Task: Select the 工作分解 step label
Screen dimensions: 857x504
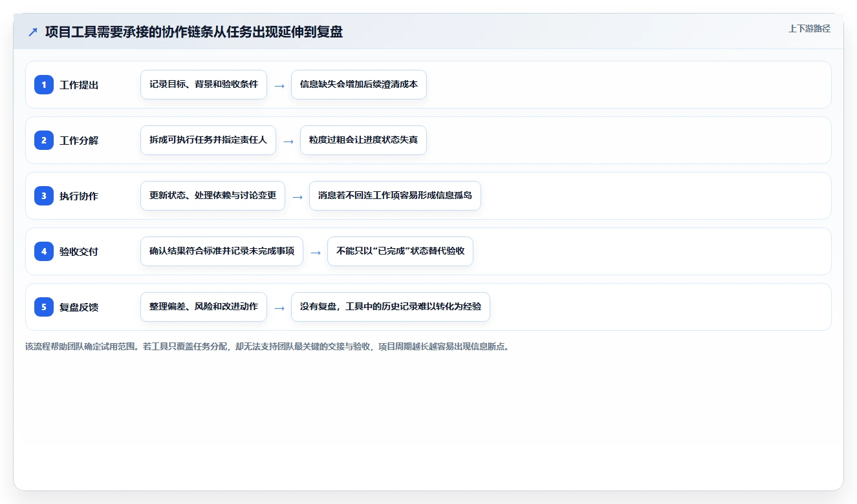Action: point(79,140)
